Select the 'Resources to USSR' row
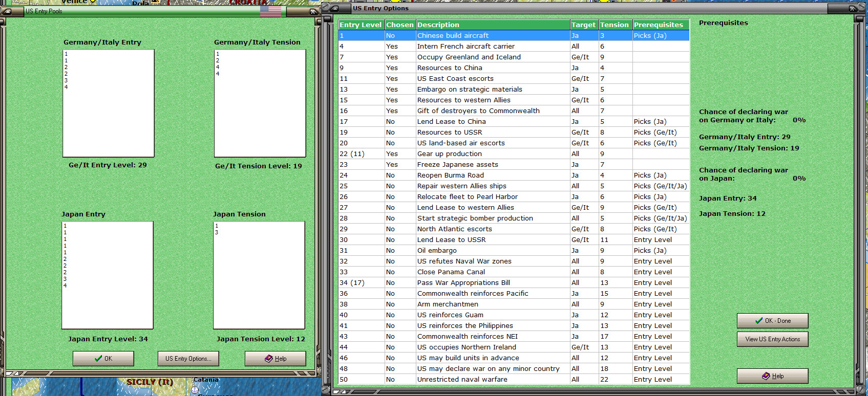 tap(514, 133)
